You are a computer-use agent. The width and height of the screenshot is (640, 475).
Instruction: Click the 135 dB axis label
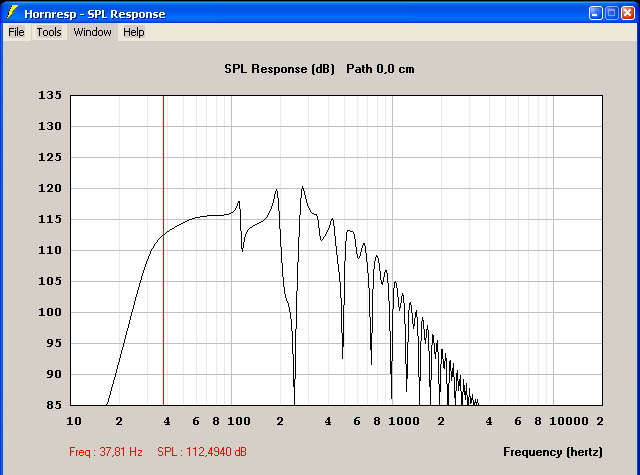[x=50, y=95]
